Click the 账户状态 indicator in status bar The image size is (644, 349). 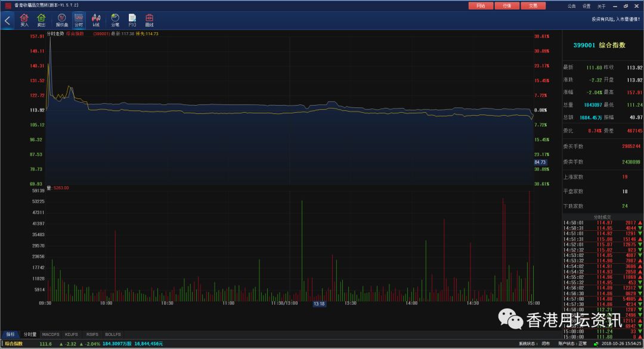click(x=572, y=344)
